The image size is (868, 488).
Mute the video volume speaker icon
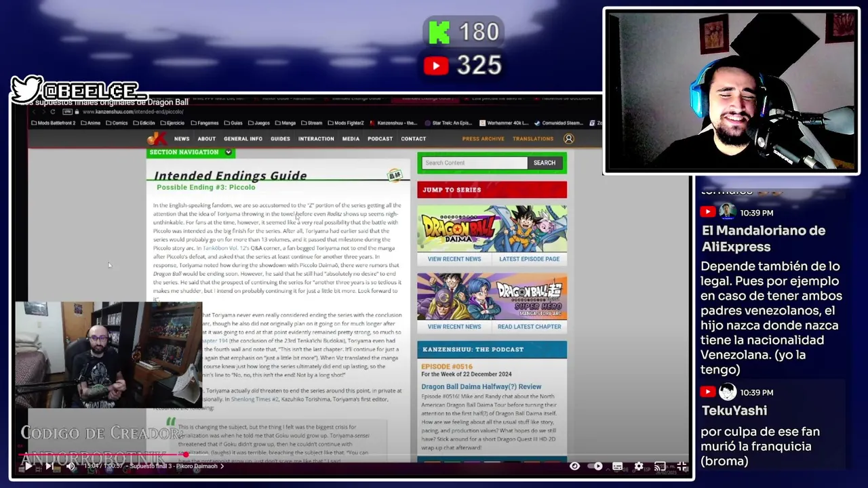coord(71,466)
